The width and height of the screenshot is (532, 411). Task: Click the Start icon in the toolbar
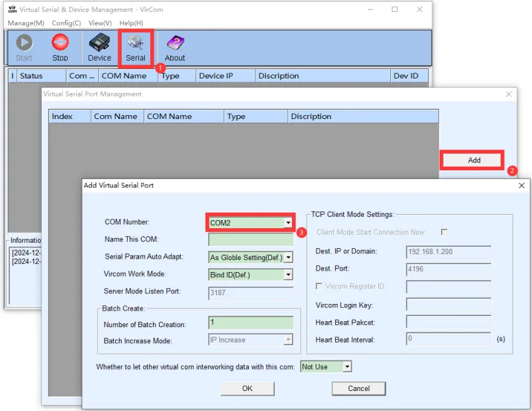point(24,46)
